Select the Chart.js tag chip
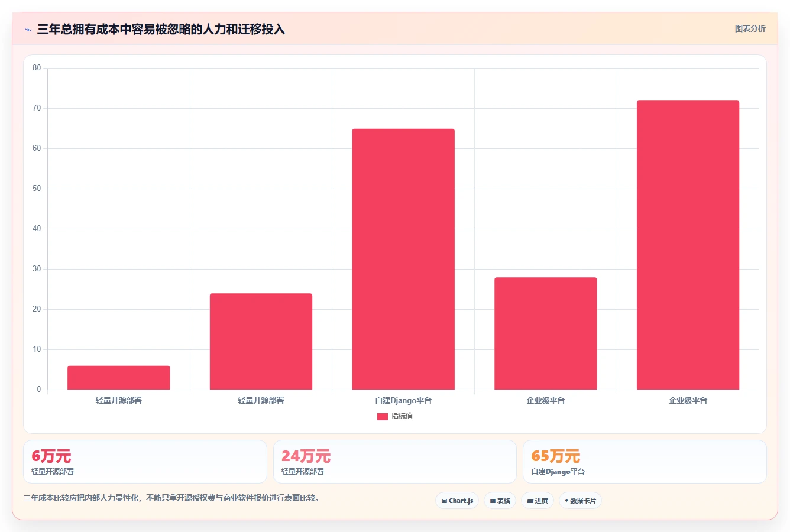Screen dimensions: 790x532 pos(457,501)
